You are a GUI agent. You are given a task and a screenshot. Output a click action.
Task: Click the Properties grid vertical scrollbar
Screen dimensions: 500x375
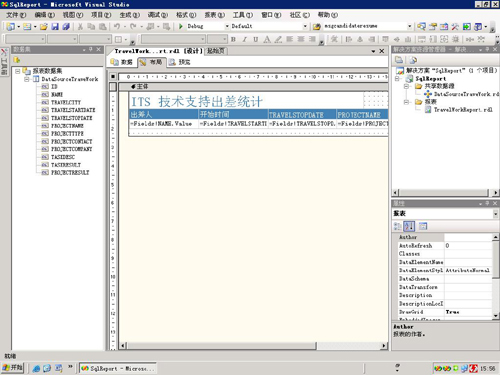coord(496,276)
